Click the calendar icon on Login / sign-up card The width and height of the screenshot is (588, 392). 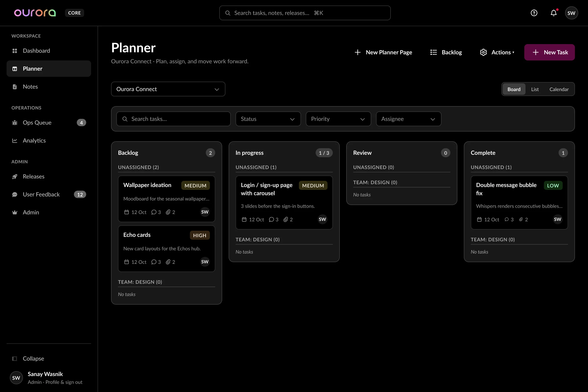pyautogui.click(x=244, y=219)
